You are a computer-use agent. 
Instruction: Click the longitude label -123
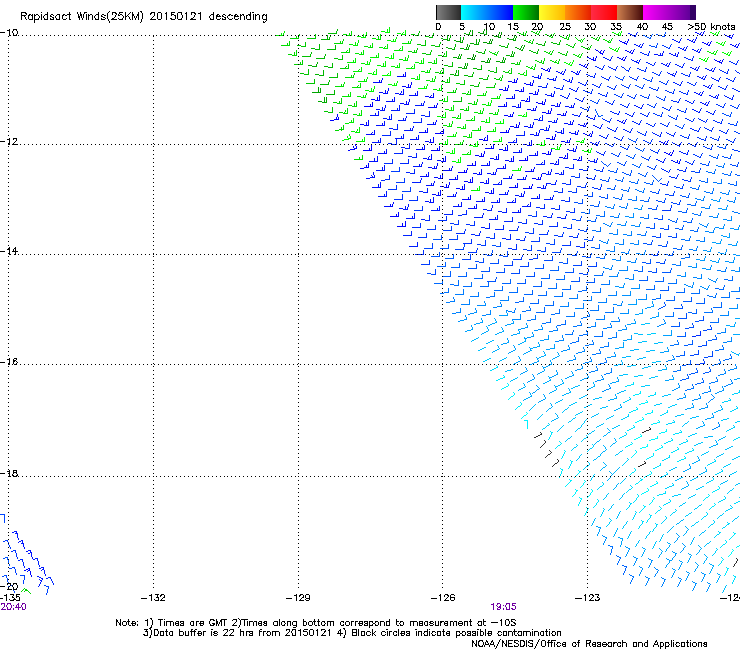coord(588,598)
